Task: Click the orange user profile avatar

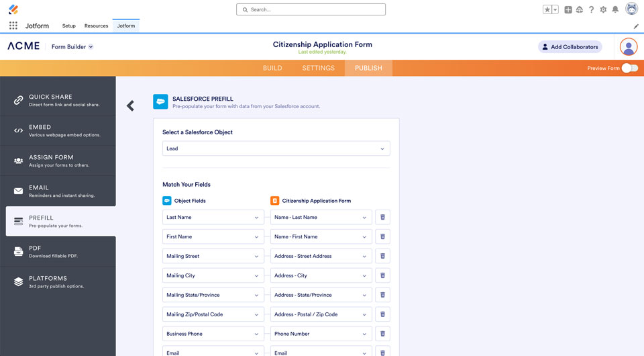Action: 629,47
